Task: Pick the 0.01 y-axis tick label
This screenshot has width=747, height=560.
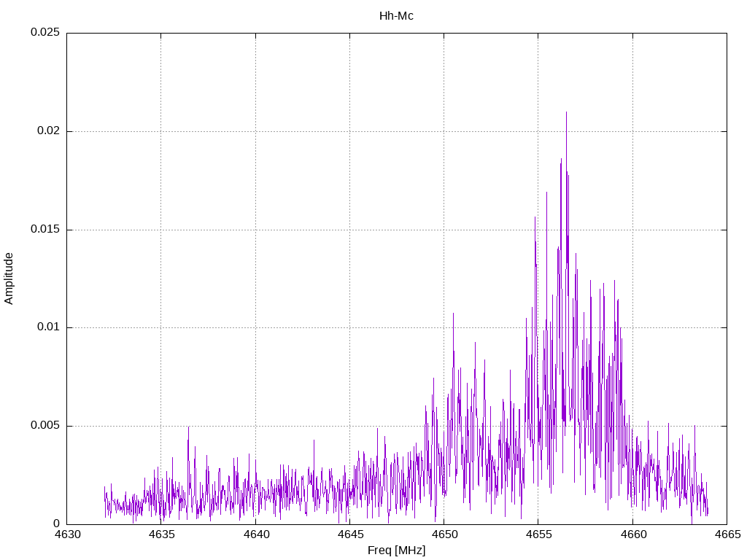Action: [x=48, y=327]
